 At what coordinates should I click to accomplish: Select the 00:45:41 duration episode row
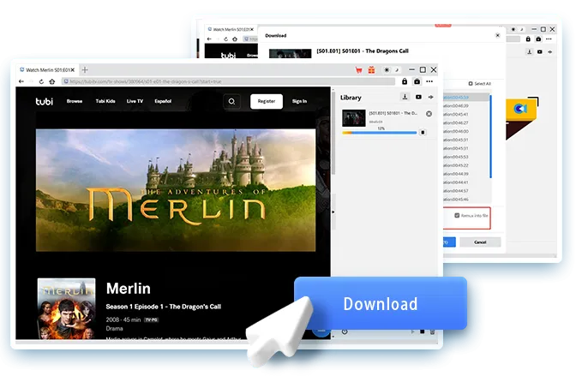point(465,114)
